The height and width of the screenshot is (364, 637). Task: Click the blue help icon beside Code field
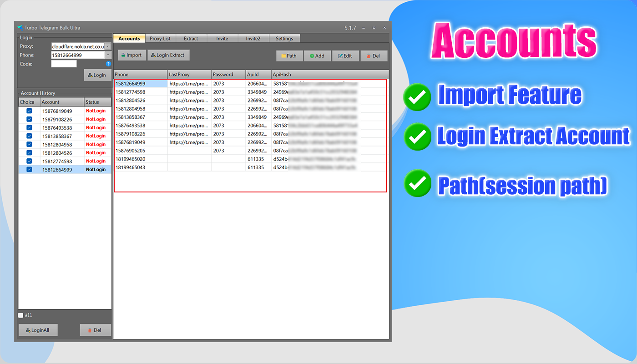(107, 64)
